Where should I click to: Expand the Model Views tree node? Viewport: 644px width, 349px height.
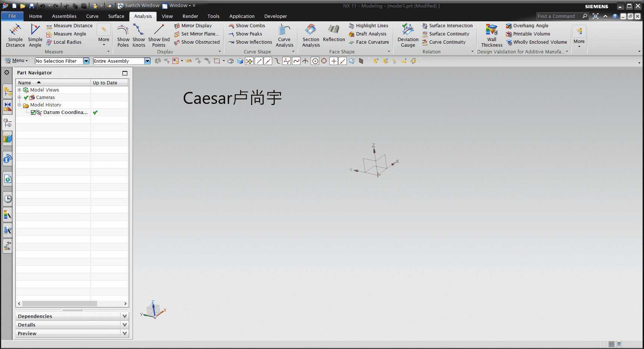(19, 90)
